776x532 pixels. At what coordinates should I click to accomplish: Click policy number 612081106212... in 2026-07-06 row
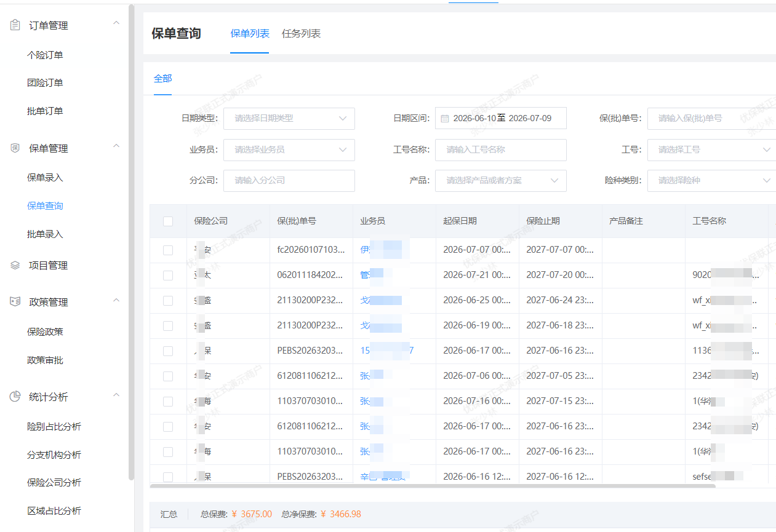point(310,376)
